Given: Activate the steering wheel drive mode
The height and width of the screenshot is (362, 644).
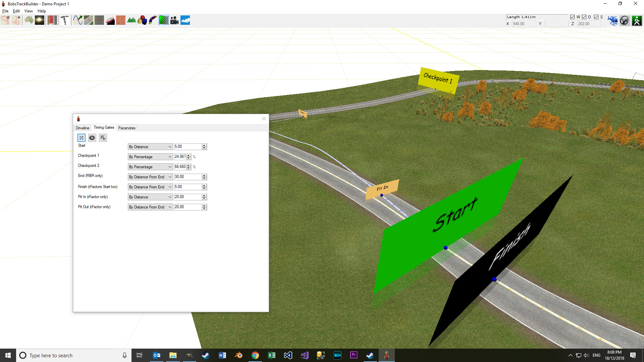Looking at the screenshot, I should (x=625, y=20).
